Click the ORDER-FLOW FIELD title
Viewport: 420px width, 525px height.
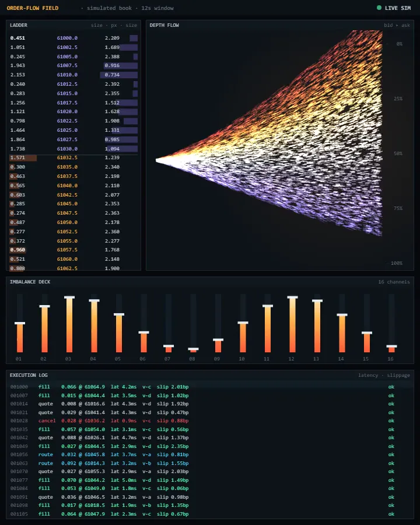pos(33,8)
